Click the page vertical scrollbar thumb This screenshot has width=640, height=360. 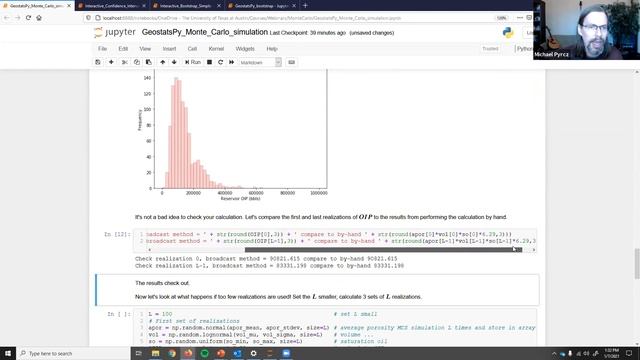637,264
